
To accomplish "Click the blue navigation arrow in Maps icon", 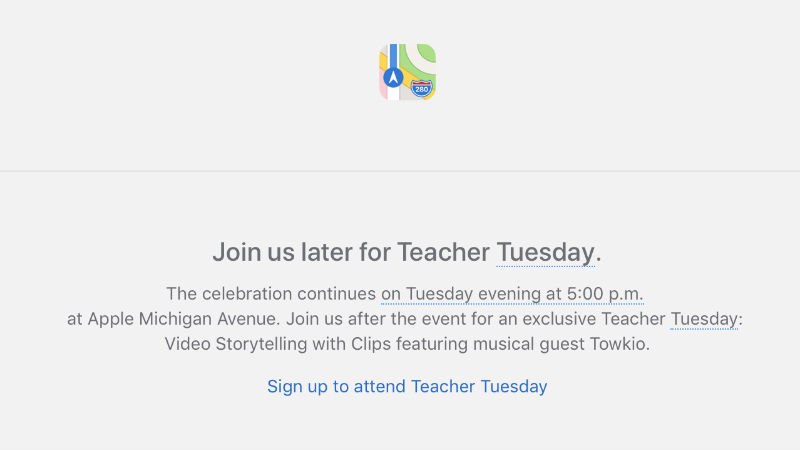I will (x=393, y=78).
